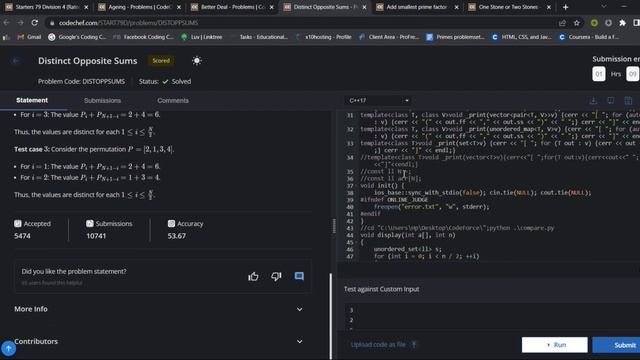
Task: Close the Distinct Opposite Sums tab
Action: coord(364,7)
